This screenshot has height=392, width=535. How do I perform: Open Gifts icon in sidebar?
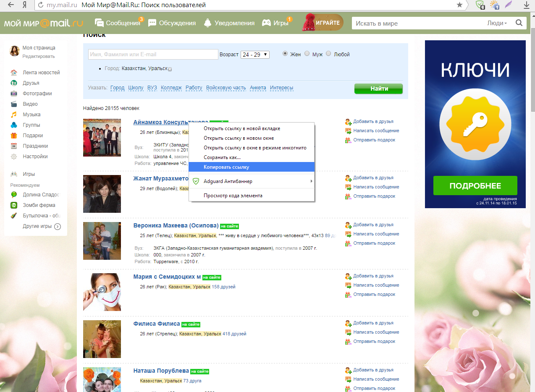click(14, 136)
